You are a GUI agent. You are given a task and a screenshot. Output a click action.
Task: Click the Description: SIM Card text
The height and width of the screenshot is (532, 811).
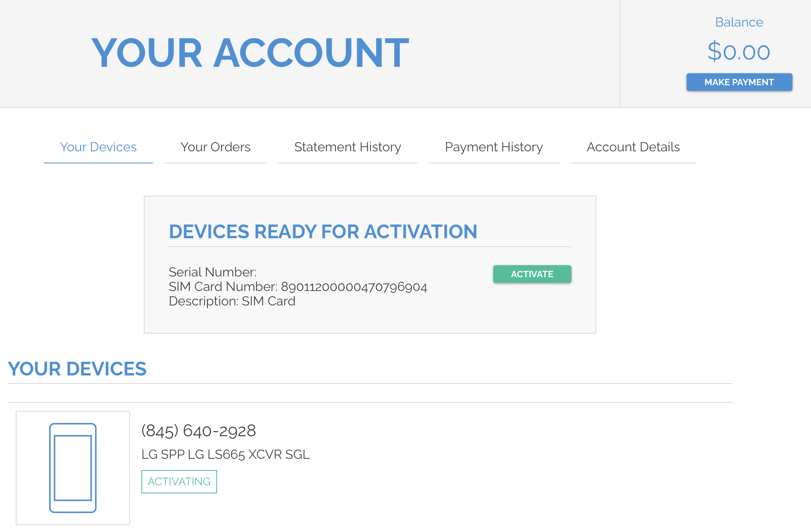pyautogui.click(x=232, y=301)
